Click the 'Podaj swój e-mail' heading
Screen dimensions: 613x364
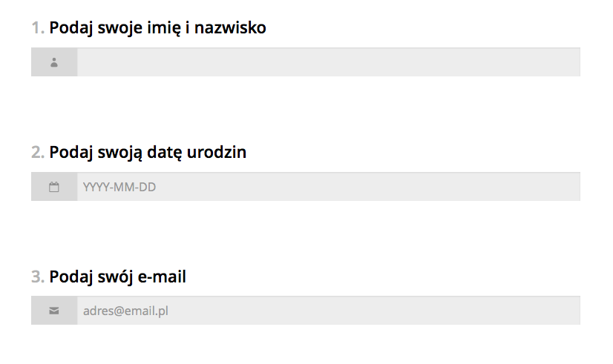tap(118, 277)
